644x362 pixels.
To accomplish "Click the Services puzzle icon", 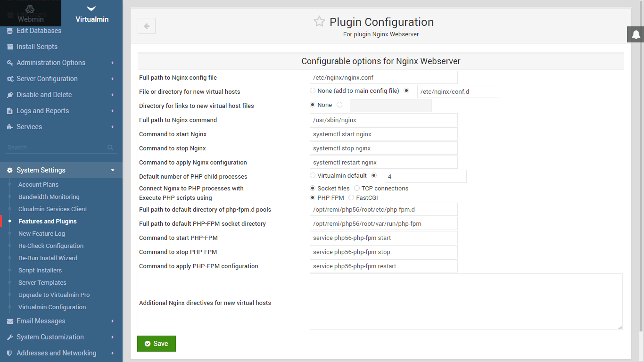I will click(10, 127).
